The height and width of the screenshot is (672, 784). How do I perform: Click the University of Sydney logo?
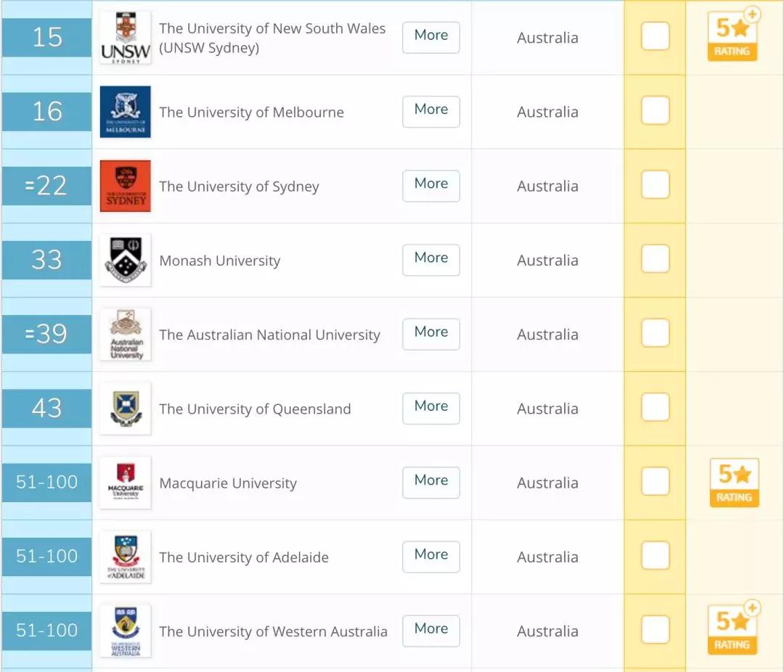pyautogui.click(x=126, y=187)
